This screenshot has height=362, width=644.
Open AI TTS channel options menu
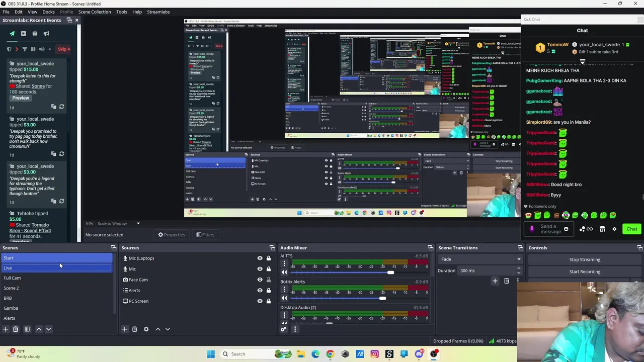pos(284,263)
